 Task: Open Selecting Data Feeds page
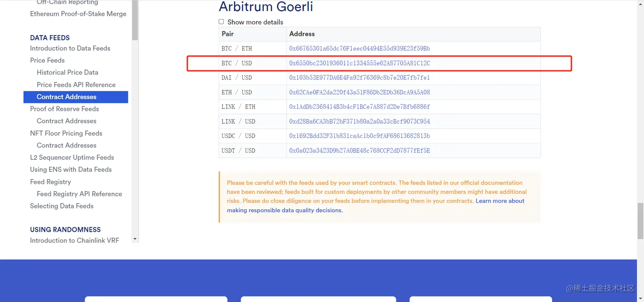[62, 206]
